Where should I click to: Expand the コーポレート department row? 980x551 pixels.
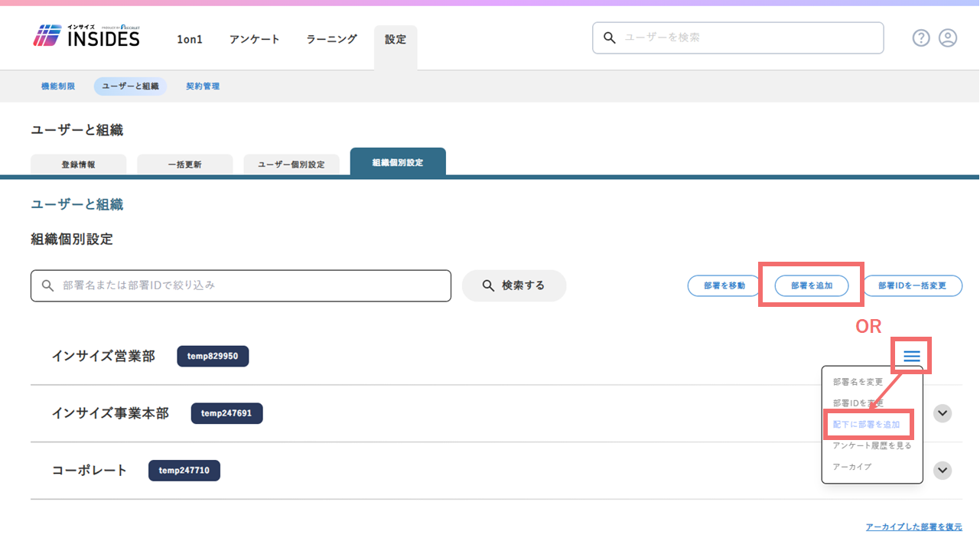[943, 470]
